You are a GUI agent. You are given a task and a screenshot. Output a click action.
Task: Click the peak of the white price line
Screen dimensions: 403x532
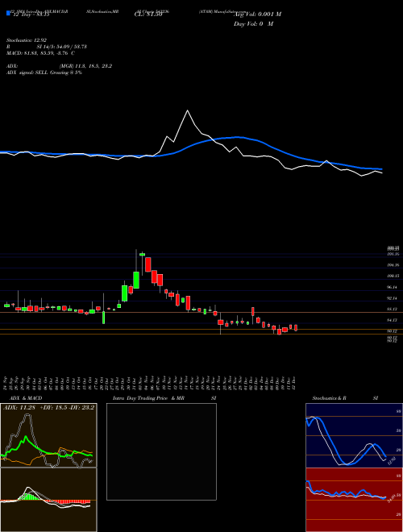[x=187, y=110]
